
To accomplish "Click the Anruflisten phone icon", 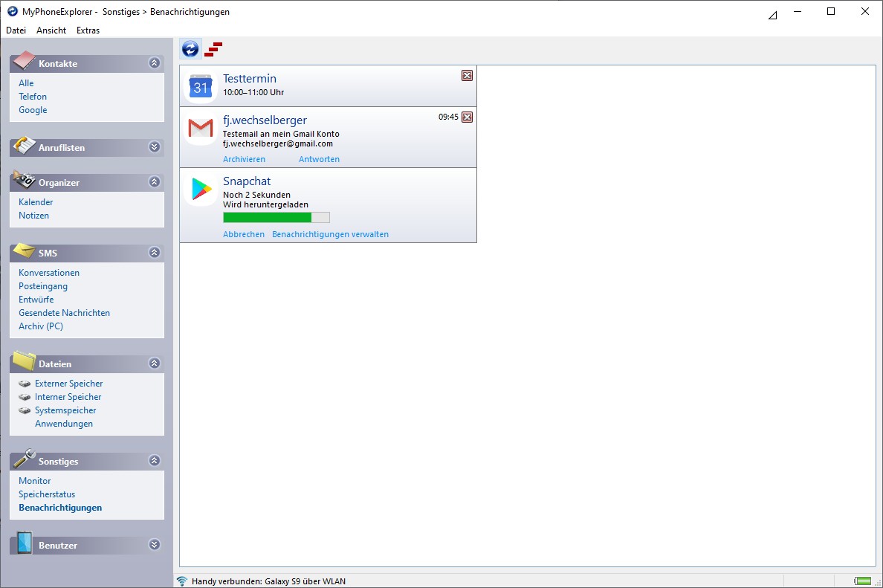I will pyautogui.click(x=24, y=145).
